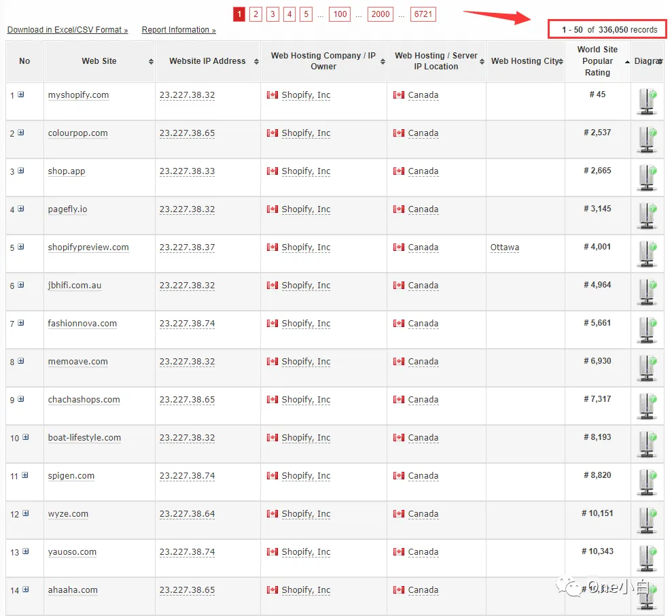Viewport: 672px width, 616px height.
Task: Click IP address 23.227.38.64 for wyze.com
Action: coord(188,514)
